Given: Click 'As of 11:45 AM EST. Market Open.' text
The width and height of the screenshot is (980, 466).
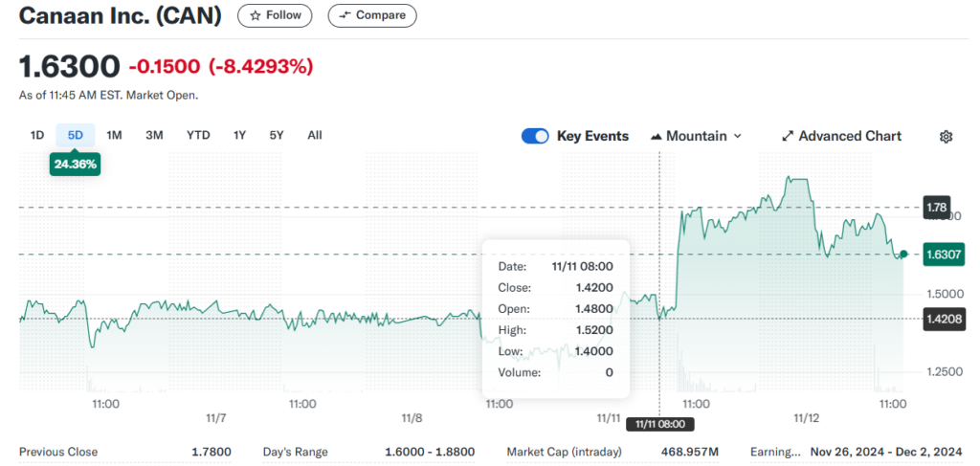Looking at the screenshot, I should pos(109,96).
